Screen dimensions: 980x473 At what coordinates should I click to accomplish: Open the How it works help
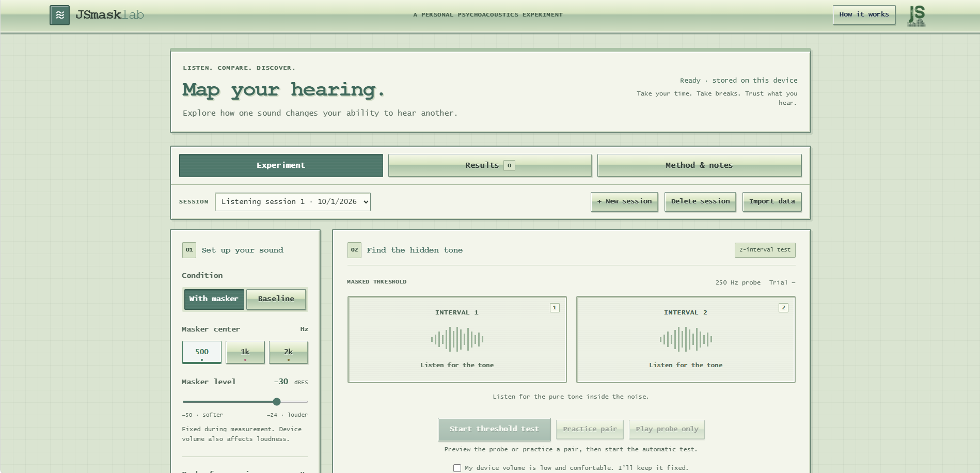pyautogui.click(x=864, y=14)
